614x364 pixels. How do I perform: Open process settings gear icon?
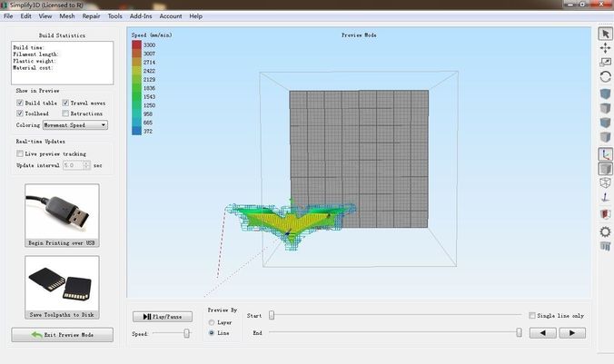(x=606, y=231)
